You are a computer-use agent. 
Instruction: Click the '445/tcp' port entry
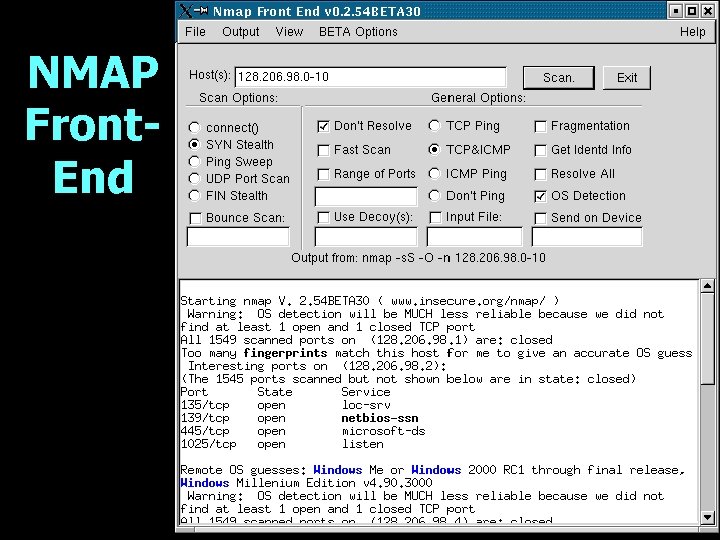coord(205,431)
